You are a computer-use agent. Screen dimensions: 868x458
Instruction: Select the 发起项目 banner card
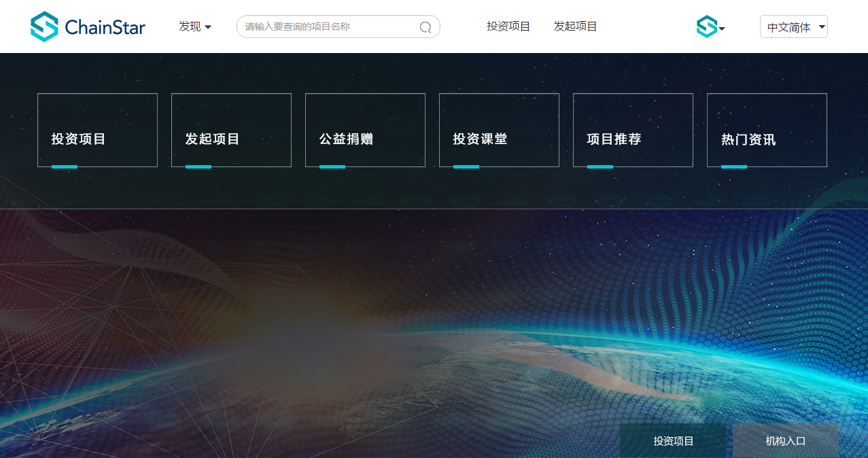(x=231, y=130)
